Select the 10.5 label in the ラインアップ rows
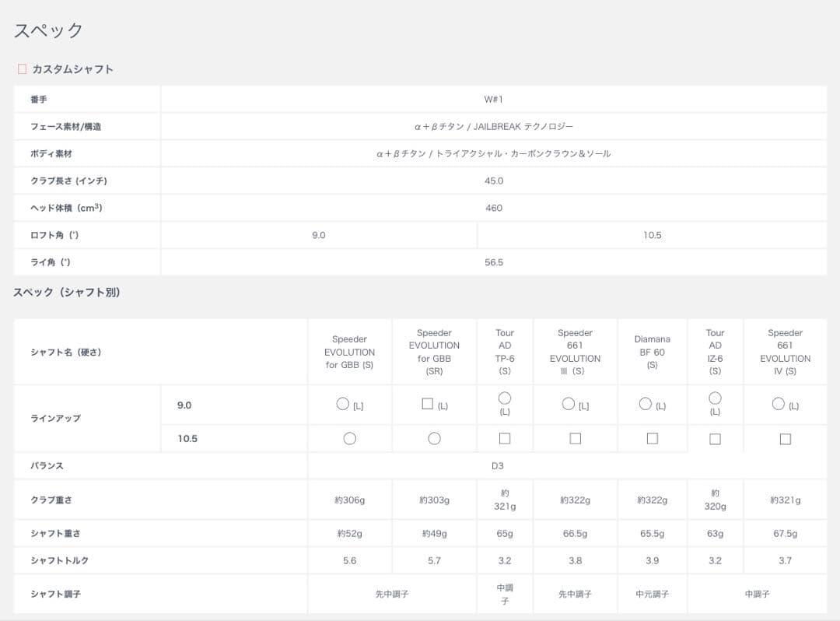 [187, 438]
